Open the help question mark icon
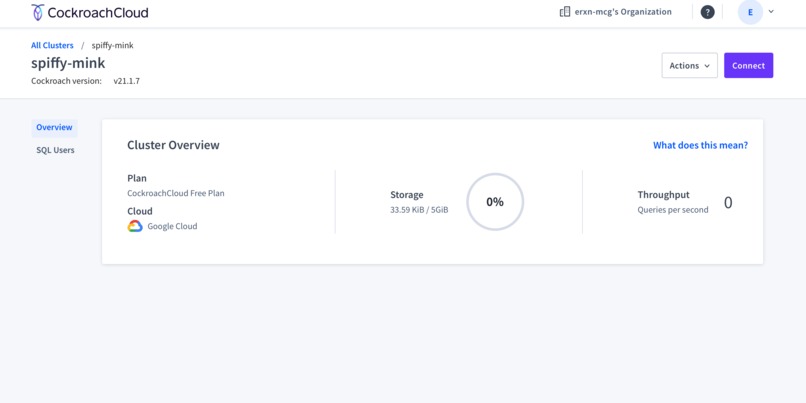 [708, 12]
